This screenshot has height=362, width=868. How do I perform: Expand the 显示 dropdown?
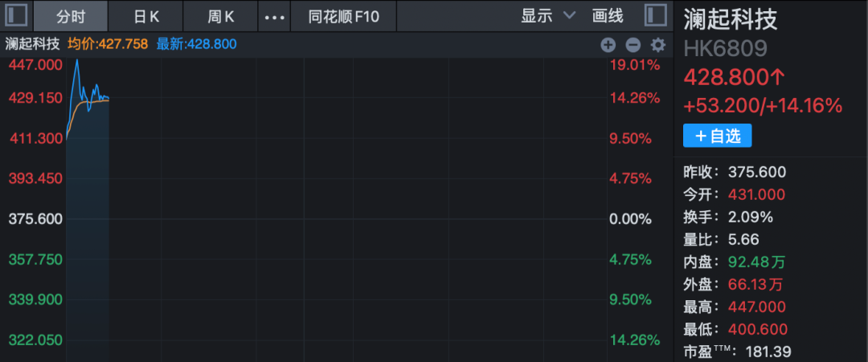(548, 16)
